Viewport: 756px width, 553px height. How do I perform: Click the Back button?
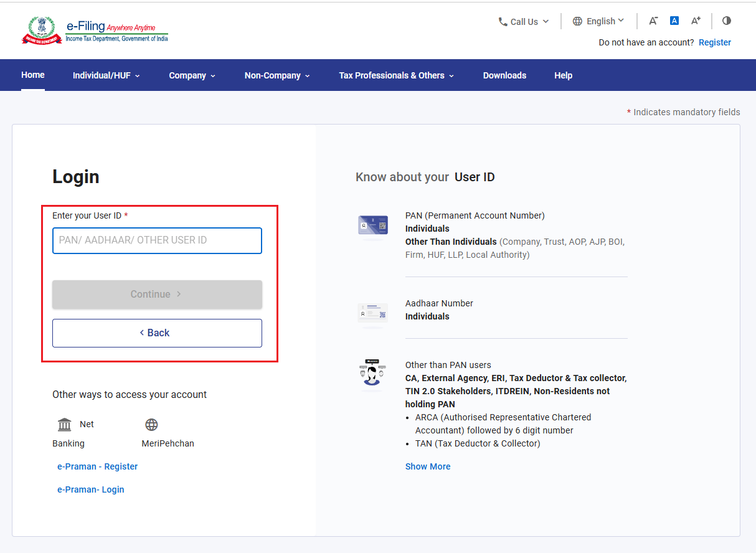click(x=157, y=333)
